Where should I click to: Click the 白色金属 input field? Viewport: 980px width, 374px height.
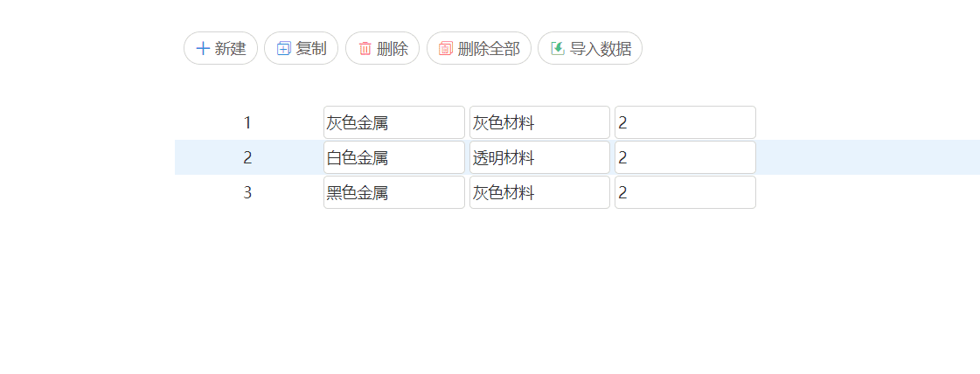tap(394, 157)
